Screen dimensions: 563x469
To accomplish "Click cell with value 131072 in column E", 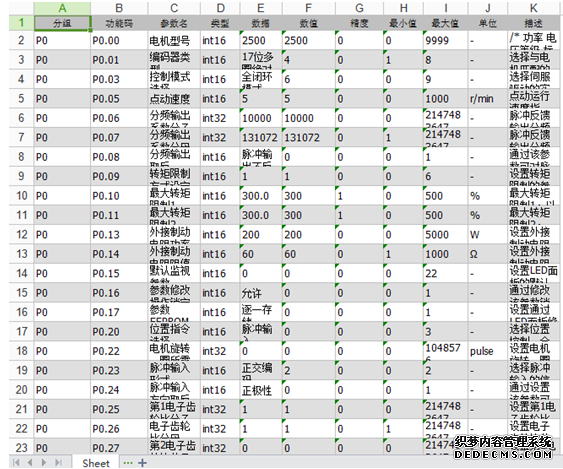I will 261,138.
